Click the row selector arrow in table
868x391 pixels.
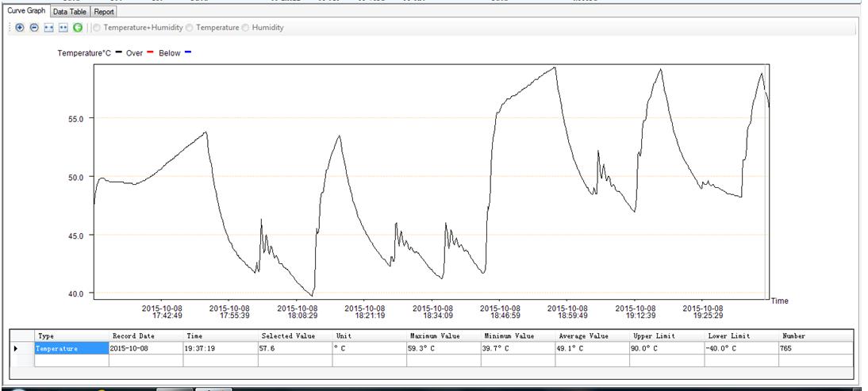pyautogui.click(x=16, y=349)
